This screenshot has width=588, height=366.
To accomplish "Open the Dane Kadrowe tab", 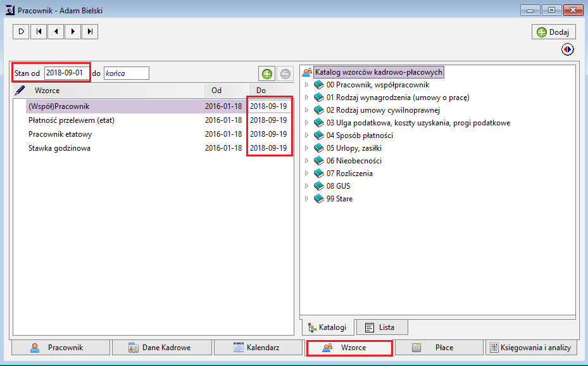I will point(162,348).
